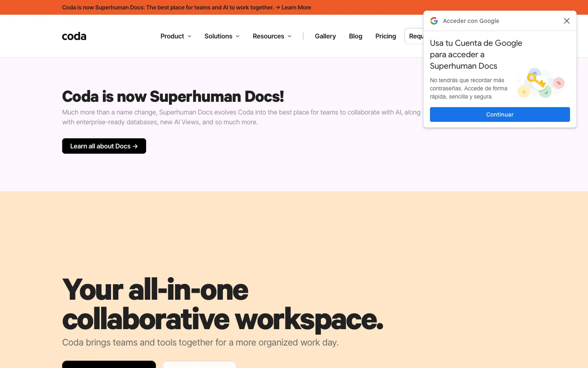Open the Product dropdown menu
Image resolution: width=588 pixels, height=368 pixels.
pos(176,36)
